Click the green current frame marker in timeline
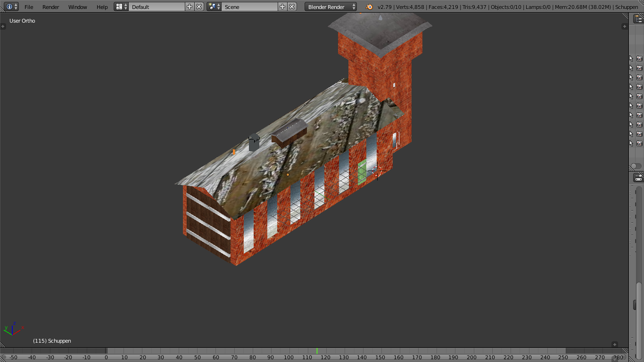 pyautogui.click(x=317, y=351)
